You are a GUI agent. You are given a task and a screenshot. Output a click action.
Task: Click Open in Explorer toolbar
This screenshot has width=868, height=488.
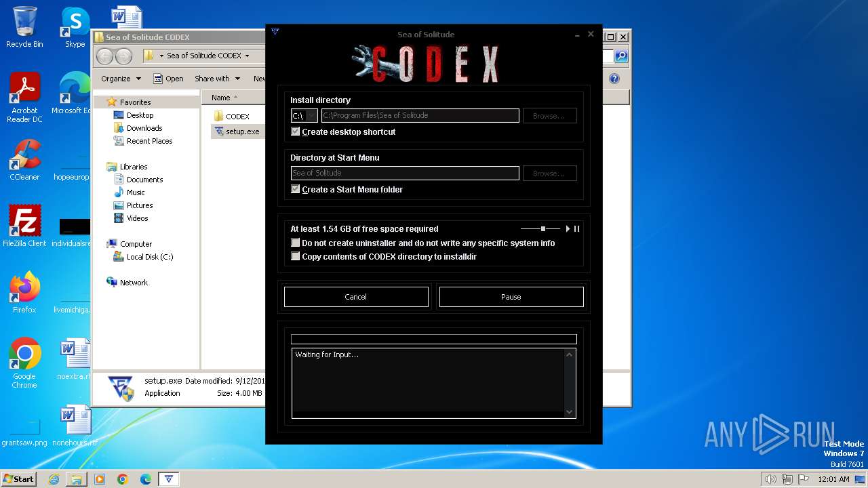click(168, 79)
